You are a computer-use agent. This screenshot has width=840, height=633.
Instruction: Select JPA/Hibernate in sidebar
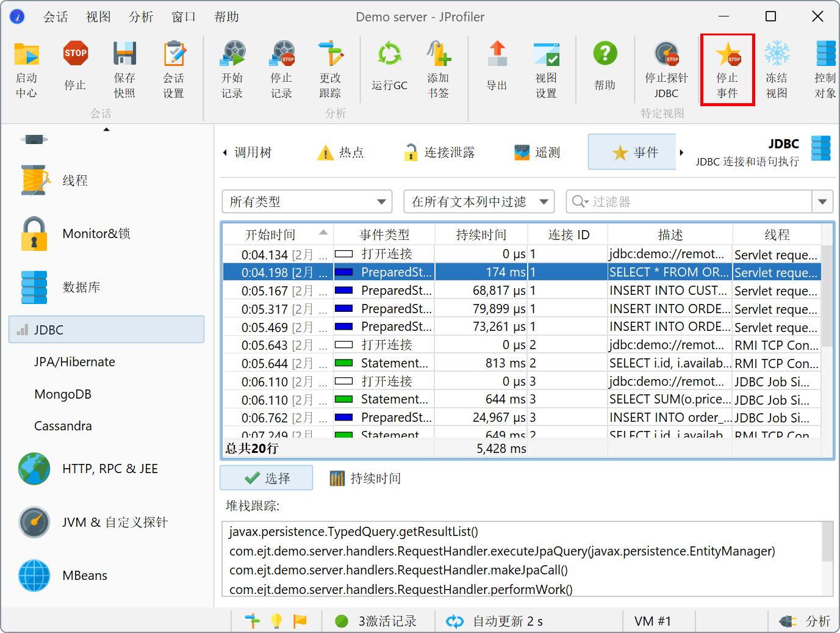74,362
